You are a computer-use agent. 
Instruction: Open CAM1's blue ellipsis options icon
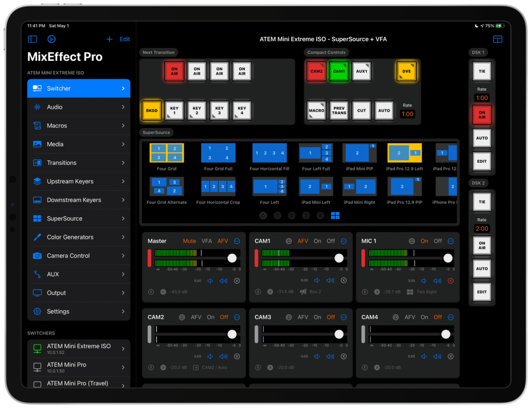[343, 241]
